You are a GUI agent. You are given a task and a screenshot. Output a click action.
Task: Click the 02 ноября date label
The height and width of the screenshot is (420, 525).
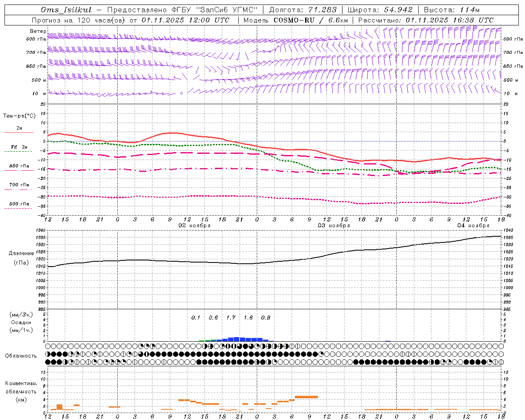point(194,225)
